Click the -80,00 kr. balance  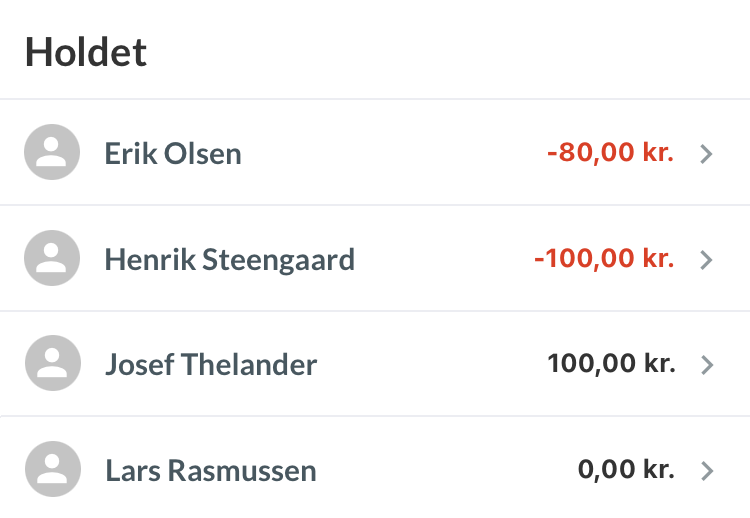[610, 153]
